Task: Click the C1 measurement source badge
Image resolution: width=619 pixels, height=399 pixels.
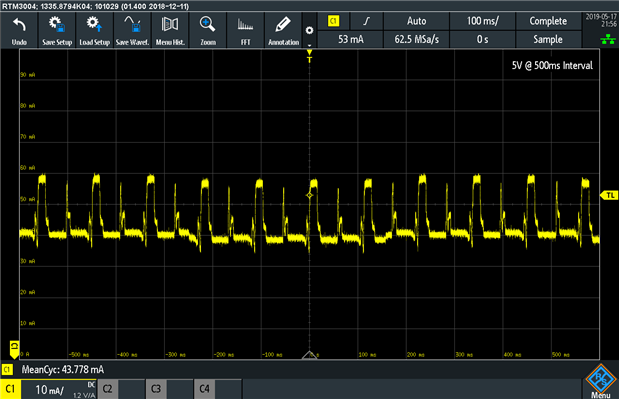Action: (7, 370)
